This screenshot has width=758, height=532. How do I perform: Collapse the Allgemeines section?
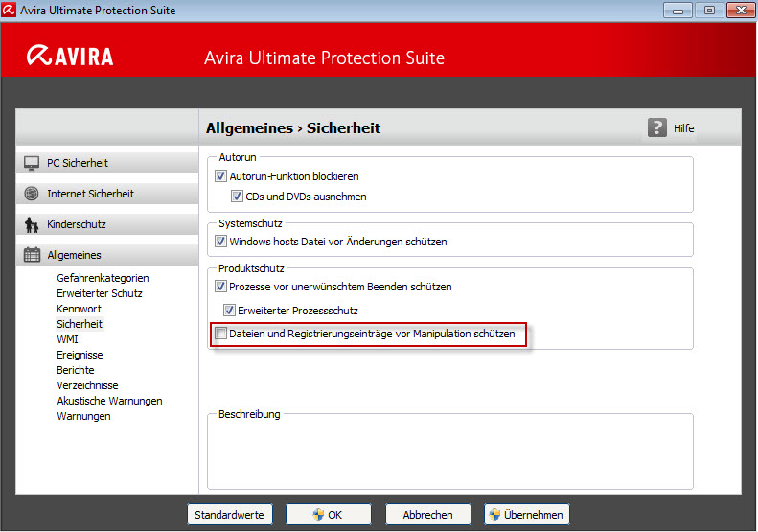107,255
